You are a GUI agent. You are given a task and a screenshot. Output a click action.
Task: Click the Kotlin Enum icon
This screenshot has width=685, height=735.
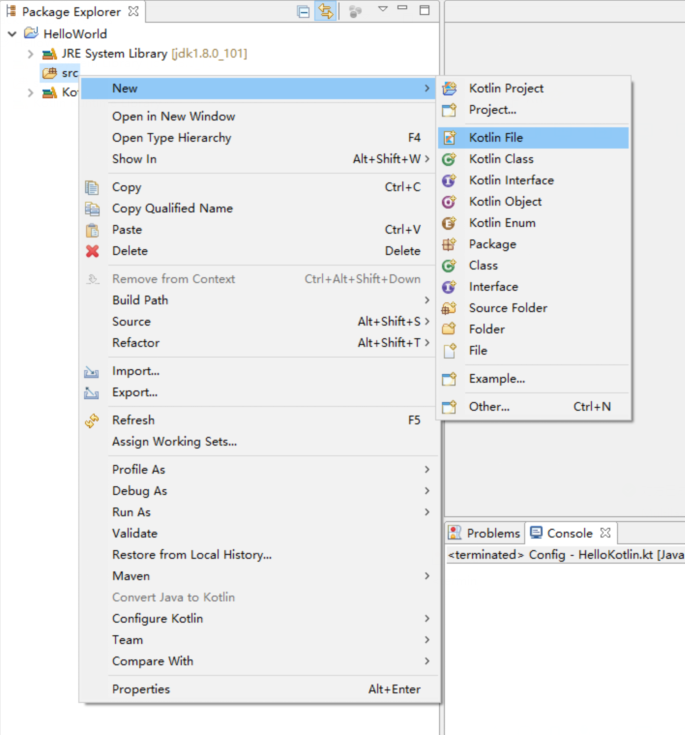click(449, 223)
